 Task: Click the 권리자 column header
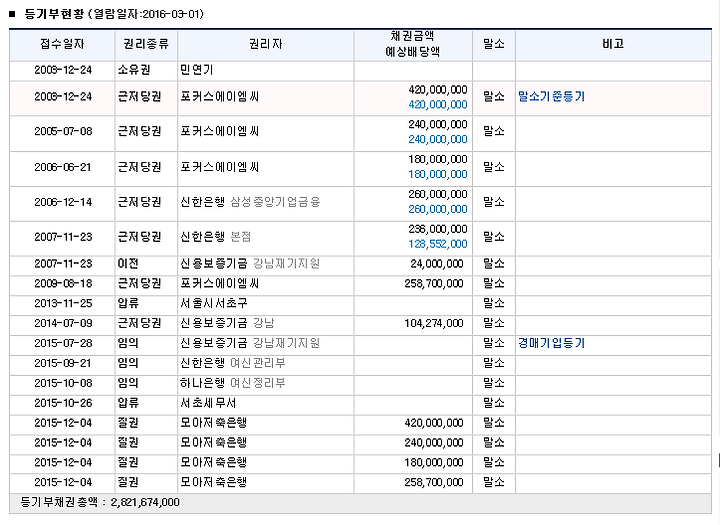tap(265, 44)
